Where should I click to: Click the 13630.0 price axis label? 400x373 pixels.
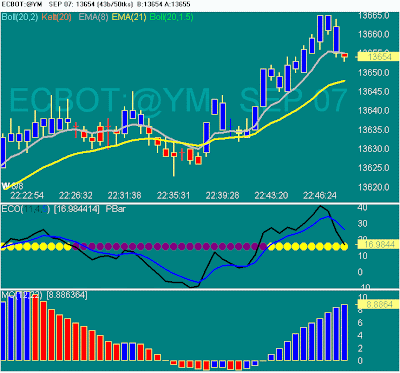pos(374,149)
